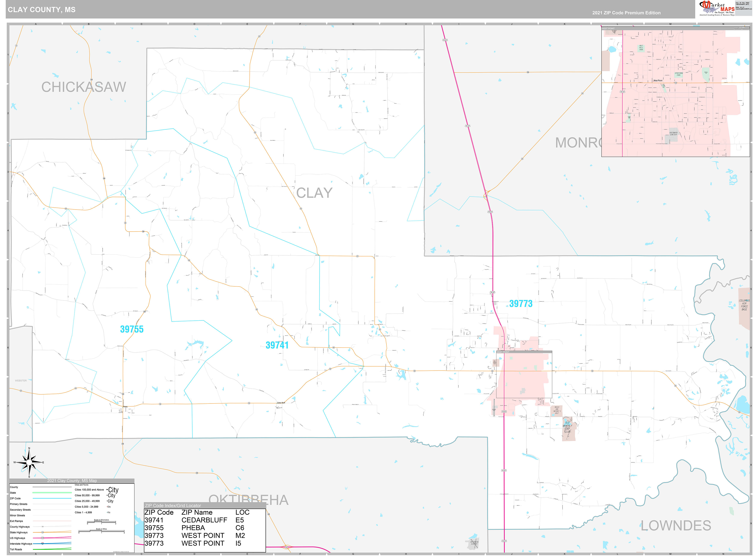Click the compass rose icon
The image size is (756, 556).
tap(29, 463)
